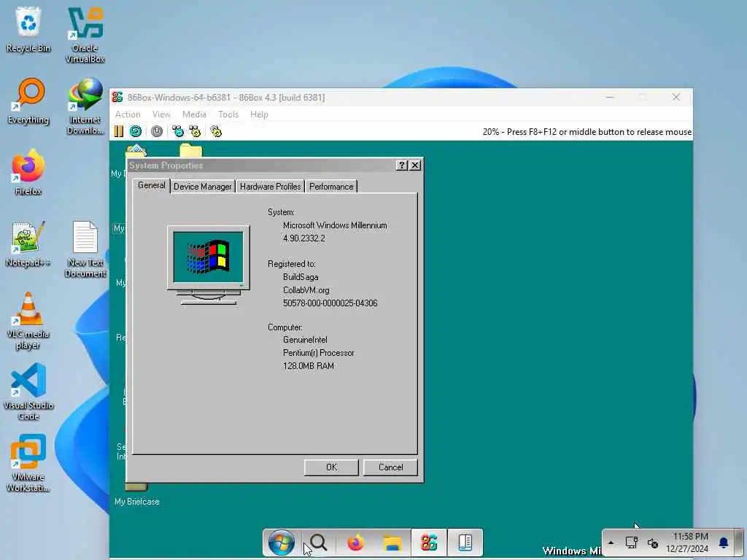Open the taskbar search magnifier
The image size is (747, 560).
click(318, 542)
